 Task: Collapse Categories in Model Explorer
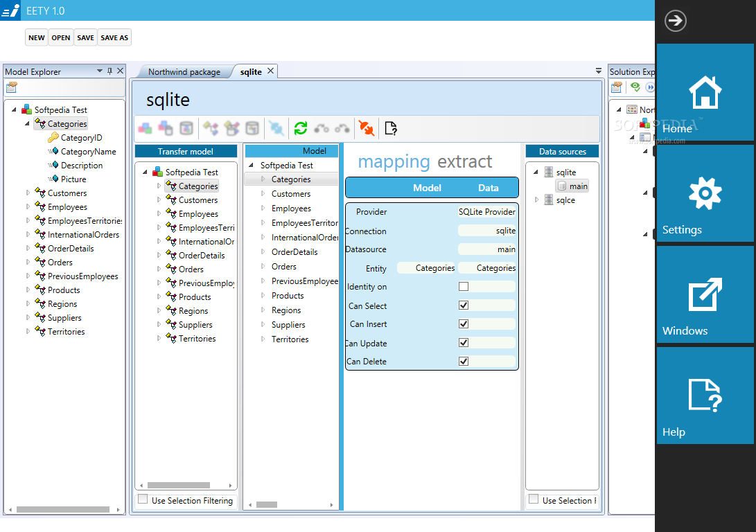pyautogui.click(x=28, y=124)
